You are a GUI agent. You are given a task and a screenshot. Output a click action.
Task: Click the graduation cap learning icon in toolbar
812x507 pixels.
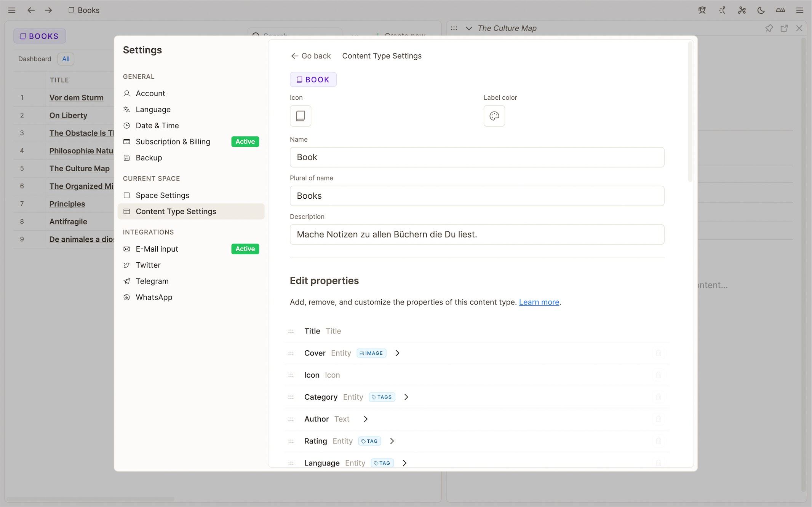(702, 10)
